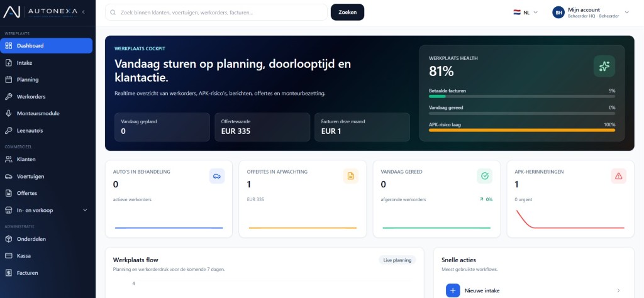Click the Planning calendar icon
This screenshot has height=298, width=644.
[9, 80]
